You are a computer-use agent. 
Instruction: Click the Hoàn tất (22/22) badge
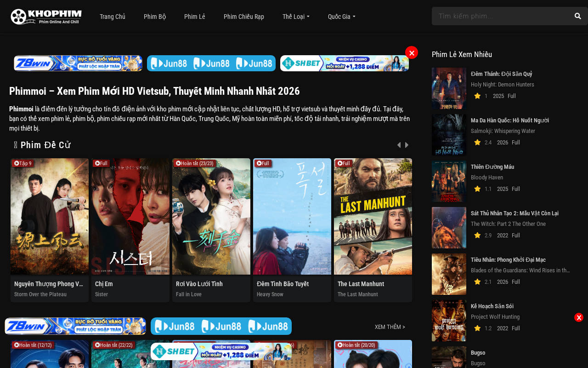114,345
